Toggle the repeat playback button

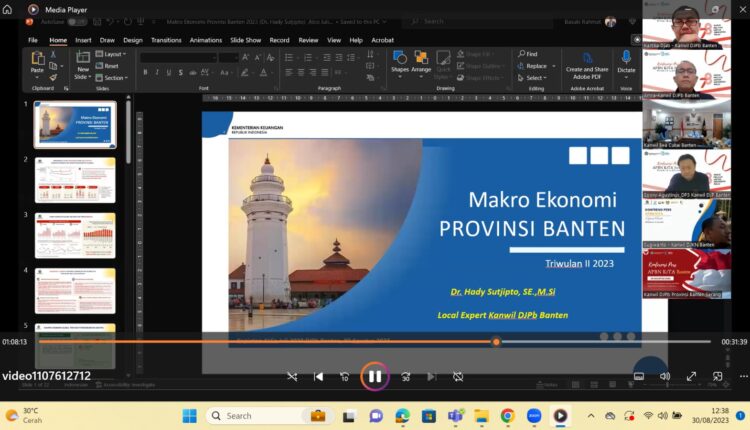[x=458, y=377]
